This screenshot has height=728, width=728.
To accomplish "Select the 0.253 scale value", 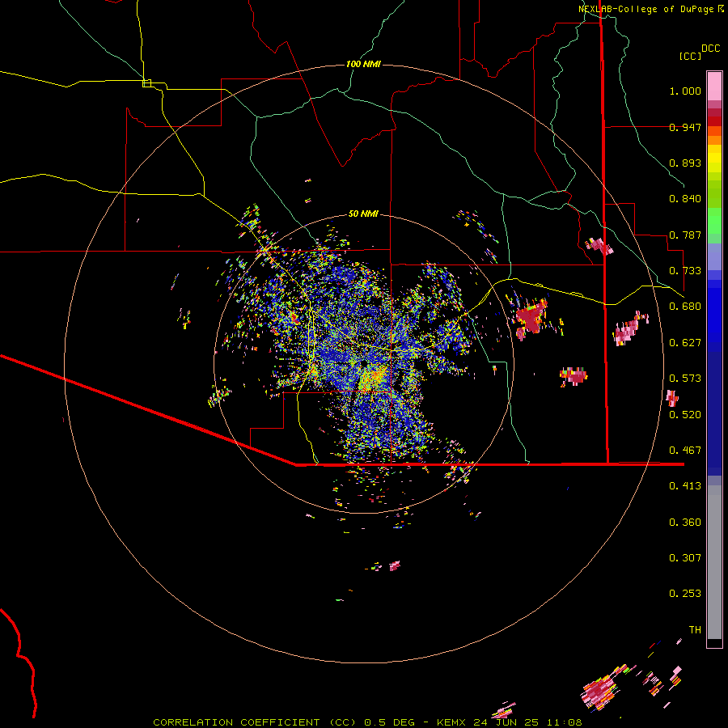I will (685, 594).
